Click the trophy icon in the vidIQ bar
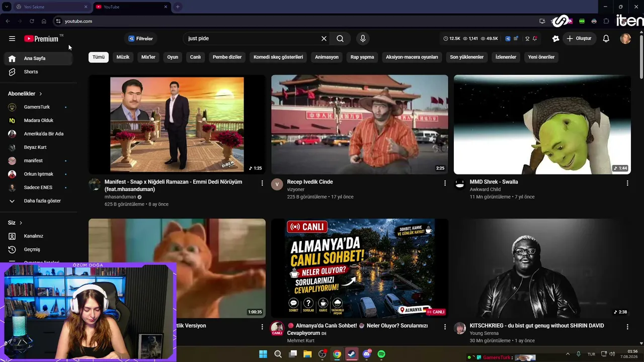Viewport: 644px width, 362px height. pyautogui.click(x=527, y=39)
